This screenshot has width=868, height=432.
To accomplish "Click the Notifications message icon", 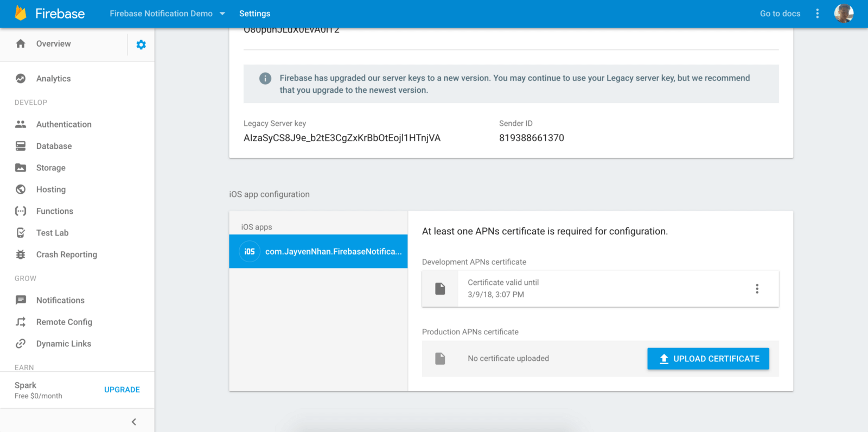I will (x=21, y=300).
